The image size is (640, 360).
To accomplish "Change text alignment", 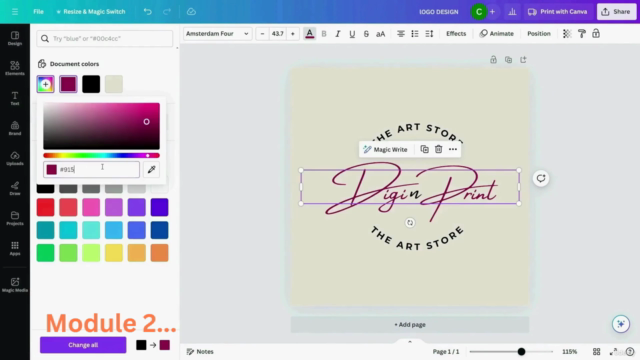I will (401, 34).
